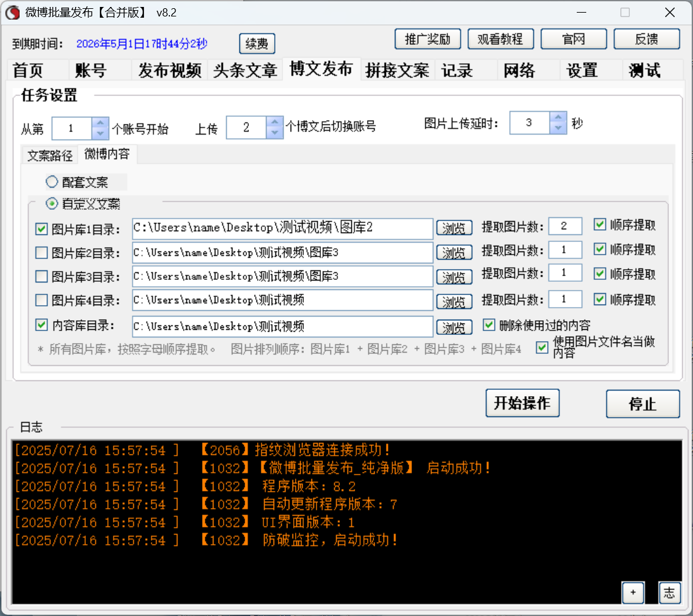693x616 pixels.
Task: Toggle 使用图片文件名当做内容 checkbox
Action: click(542, 347)
